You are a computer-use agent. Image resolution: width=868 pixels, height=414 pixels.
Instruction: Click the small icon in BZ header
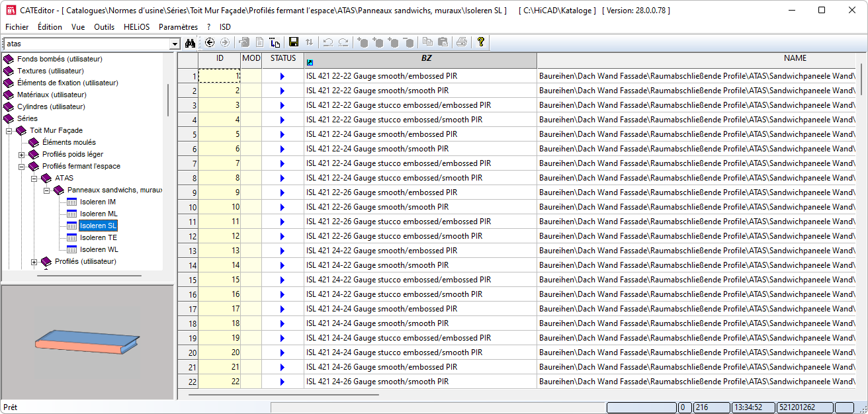[310, 63]
